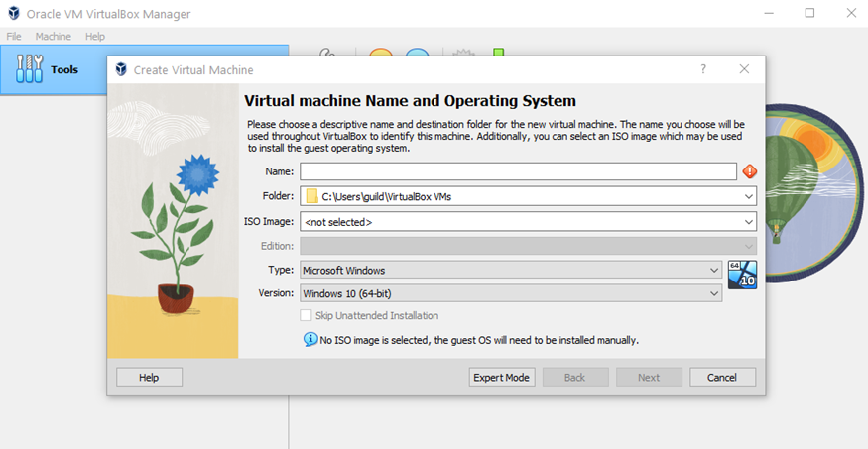The height and width of the screenshot is (449, 868).
Task: Close the Create Virtual Machine dialog
Action: tap(744, 69)
